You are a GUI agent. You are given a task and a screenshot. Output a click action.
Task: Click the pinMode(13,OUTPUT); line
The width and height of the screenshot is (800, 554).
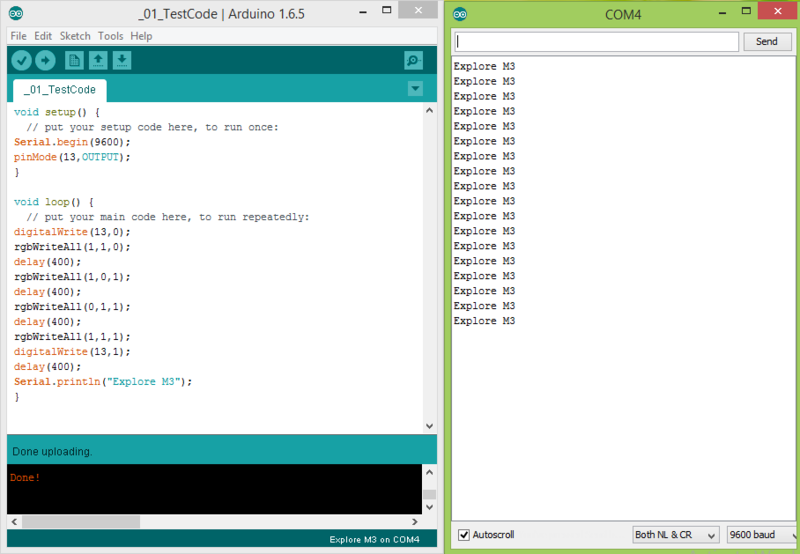[72, 157]
